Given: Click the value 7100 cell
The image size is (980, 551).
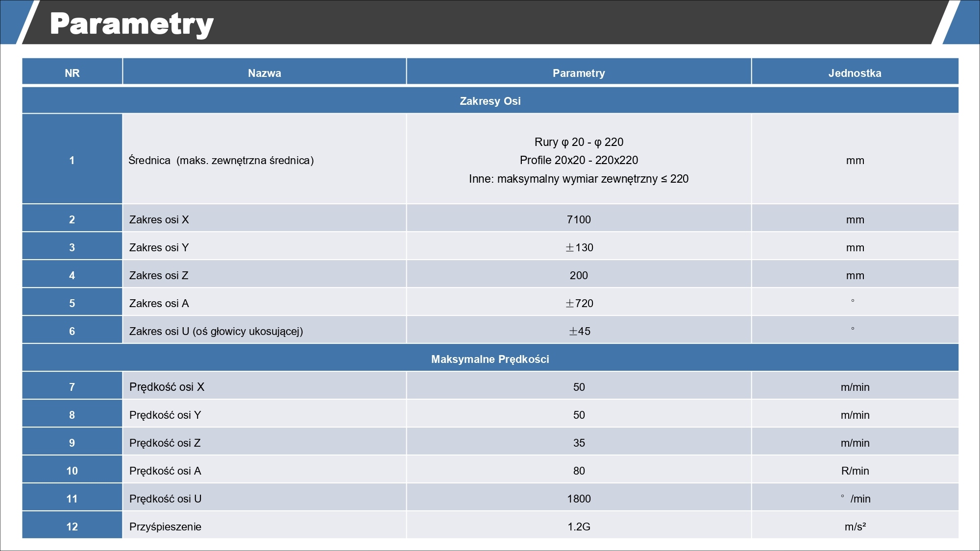Looking at the screenshot, I should (x=579, y=219).
